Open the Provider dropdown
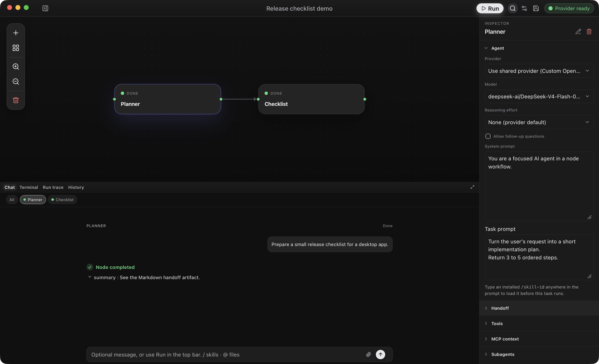This screenshot has width=599, height=364. 539,71
